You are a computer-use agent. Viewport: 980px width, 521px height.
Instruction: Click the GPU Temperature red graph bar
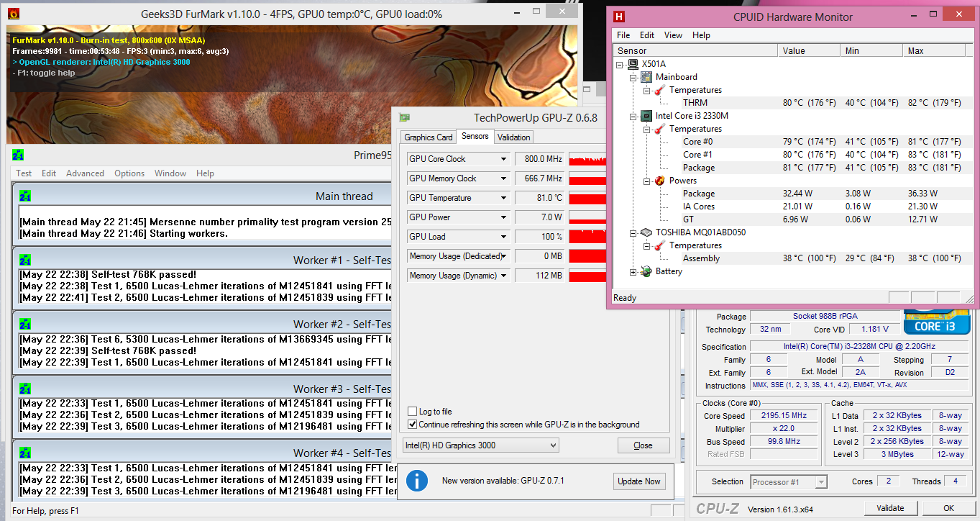click(587, 198)
